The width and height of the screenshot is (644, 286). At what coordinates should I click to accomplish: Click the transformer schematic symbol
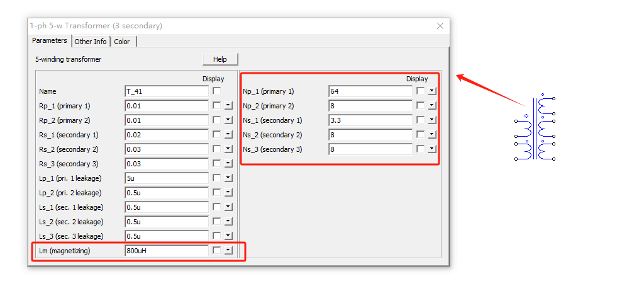[x=535, y=127]
